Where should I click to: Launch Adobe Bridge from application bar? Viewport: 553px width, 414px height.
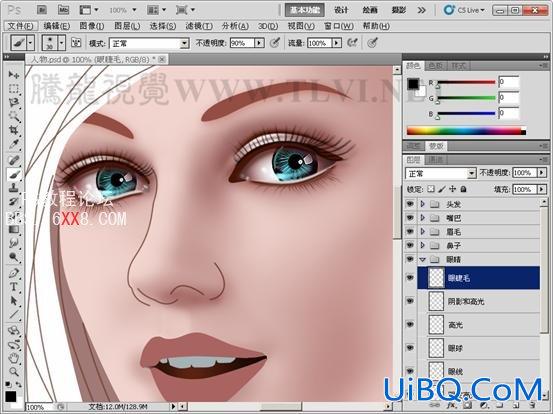(x=42, y=10)
